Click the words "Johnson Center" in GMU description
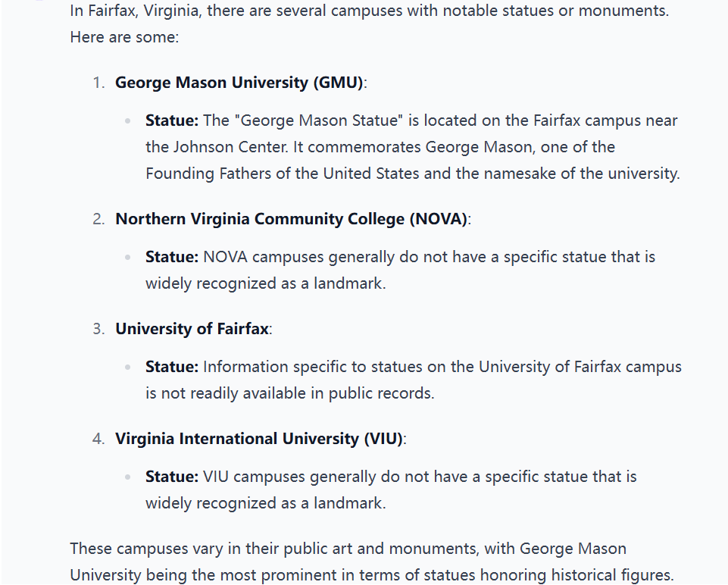 pyautogui.click(x=230, y=147)
